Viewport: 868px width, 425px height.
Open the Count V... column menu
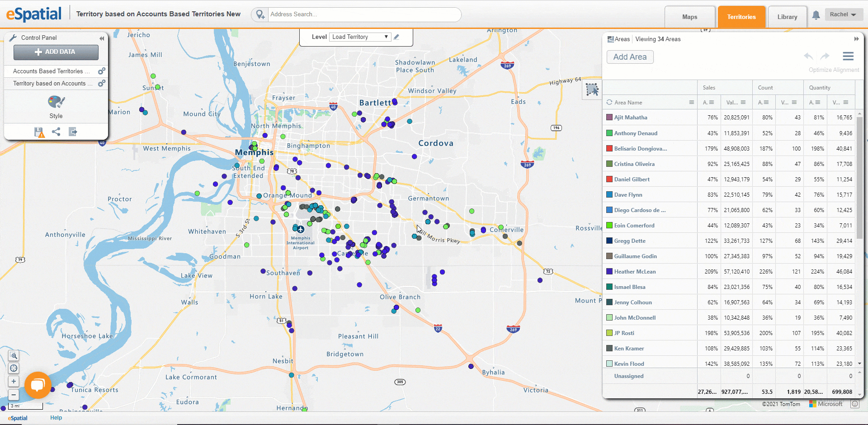794,103
